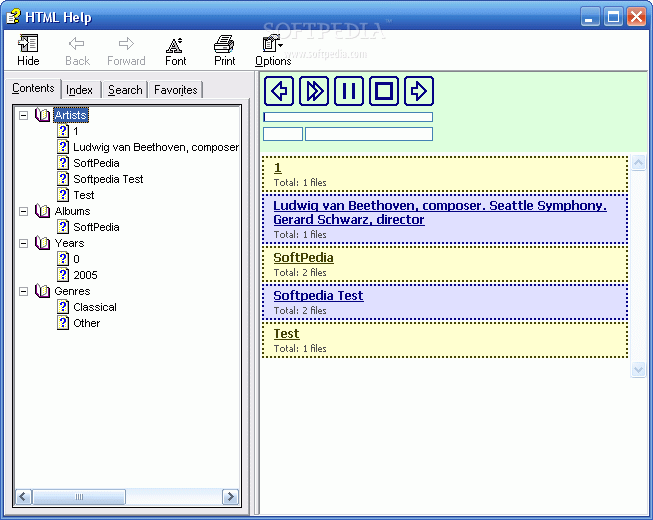The height and width of the screenshot is (520, 653).
Task: Collapse the Albums tree node
Action: click(24, 211)
